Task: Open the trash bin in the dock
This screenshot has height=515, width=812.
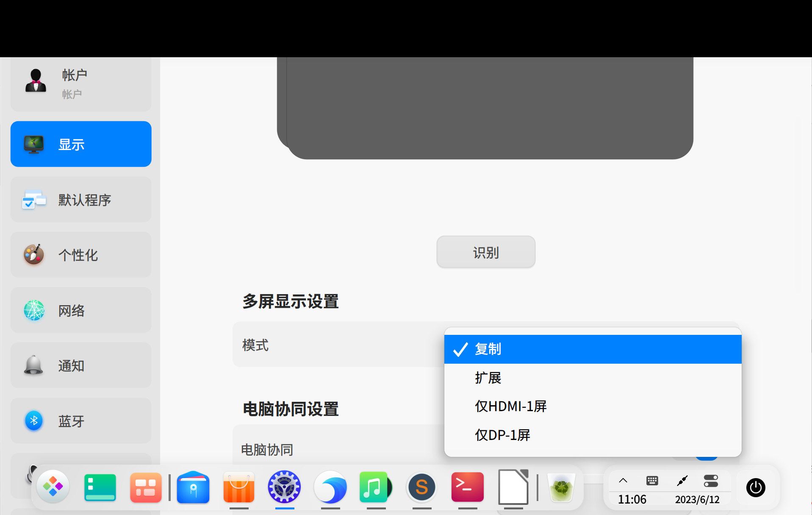Action: coord(561,488)
